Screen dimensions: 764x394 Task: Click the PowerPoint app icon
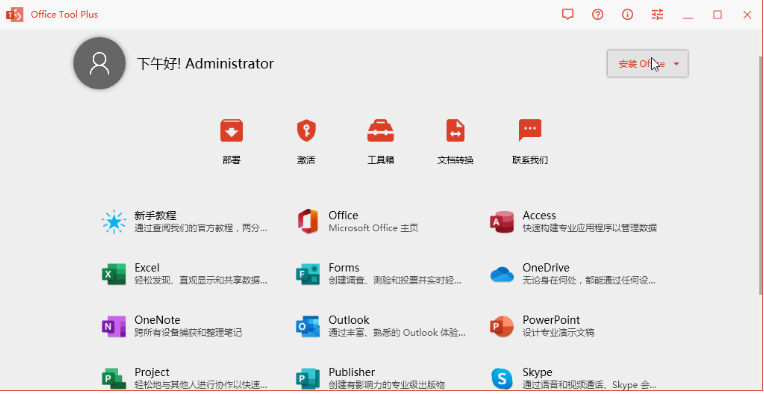pos(502,326)
